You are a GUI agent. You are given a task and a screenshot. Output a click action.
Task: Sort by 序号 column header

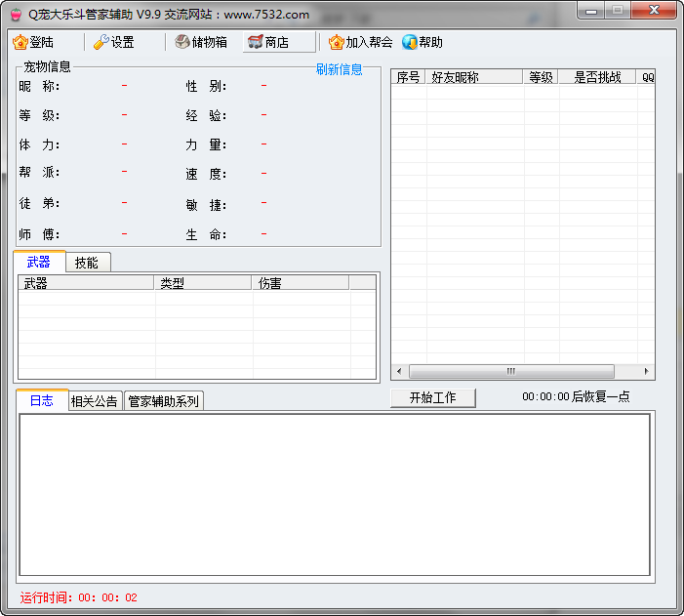click(x=408, y=77)
